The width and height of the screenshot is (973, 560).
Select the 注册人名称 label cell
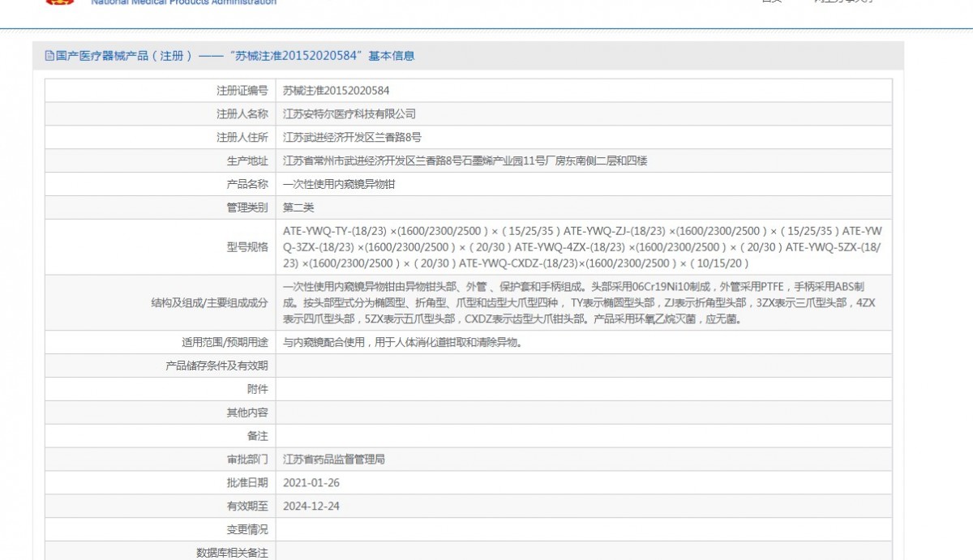click(x=242, y=114)
